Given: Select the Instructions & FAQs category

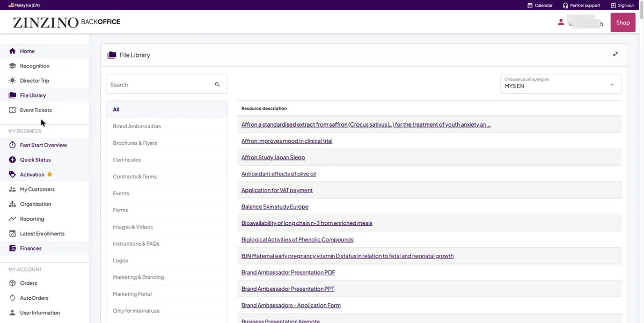Looking at the screenshot, I should click(x=166, y=244).
